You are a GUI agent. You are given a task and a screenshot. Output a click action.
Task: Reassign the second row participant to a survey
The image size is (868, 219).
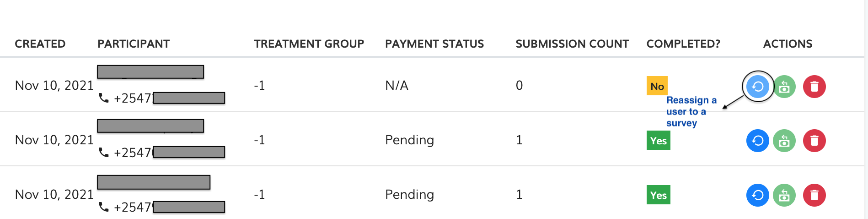[757, 141]
